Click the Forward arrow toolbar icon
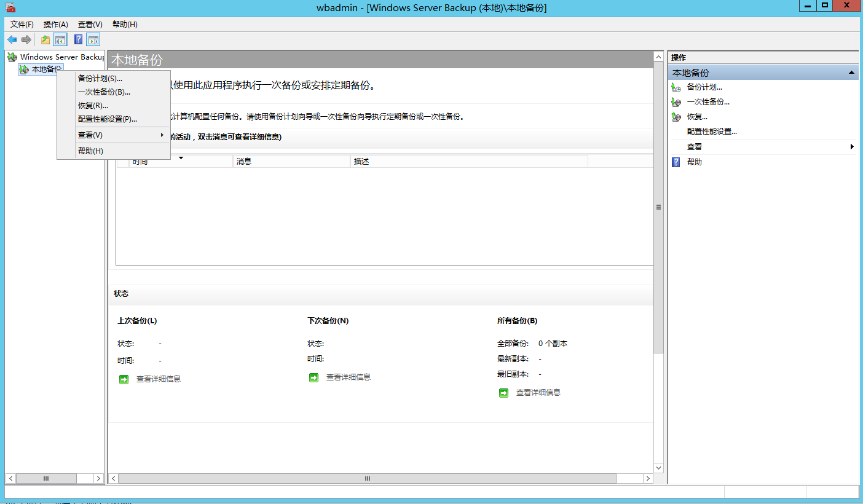Viewport: 863px width, 504px height. click(26, 40)
